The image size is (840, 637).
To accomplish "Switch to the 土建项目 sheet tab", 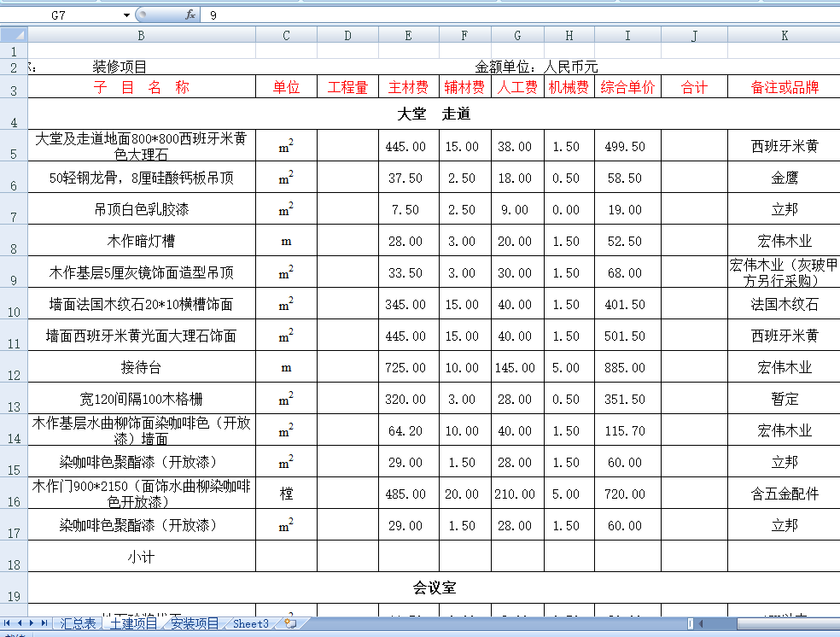I will [133, 623].
